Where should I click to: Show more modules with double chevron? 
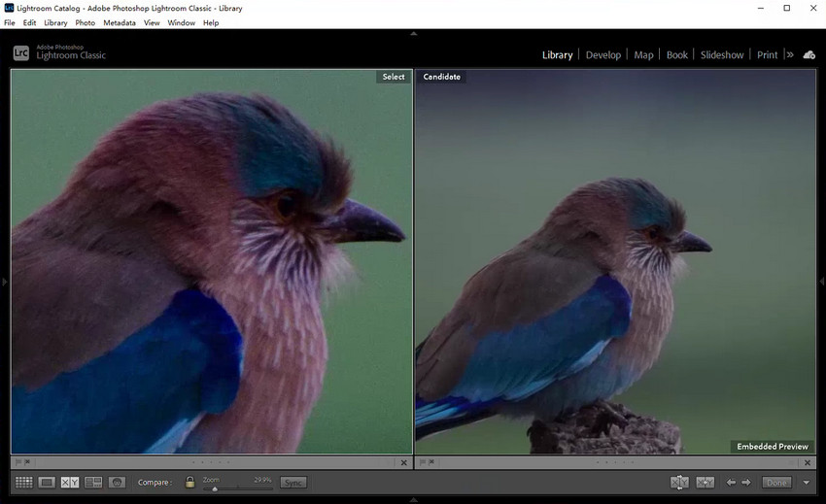click(790, 54)
